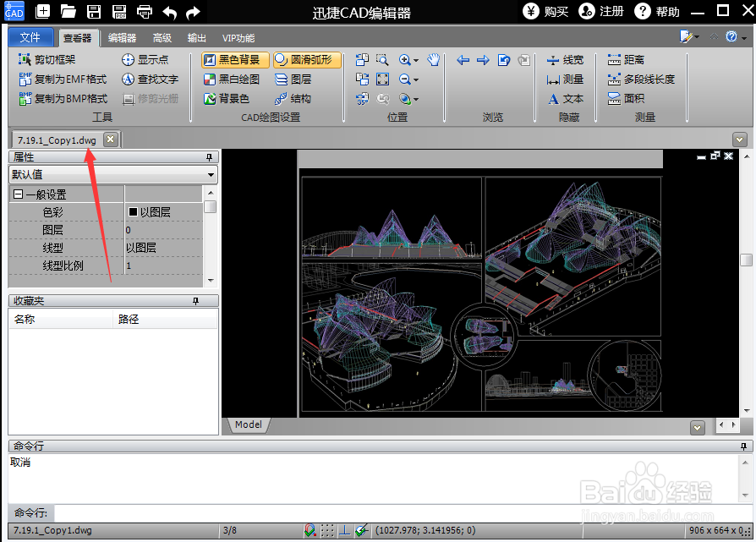The image size is (756, 542).
Task: Go to previous view with left arrow
Action: [463, 60]
